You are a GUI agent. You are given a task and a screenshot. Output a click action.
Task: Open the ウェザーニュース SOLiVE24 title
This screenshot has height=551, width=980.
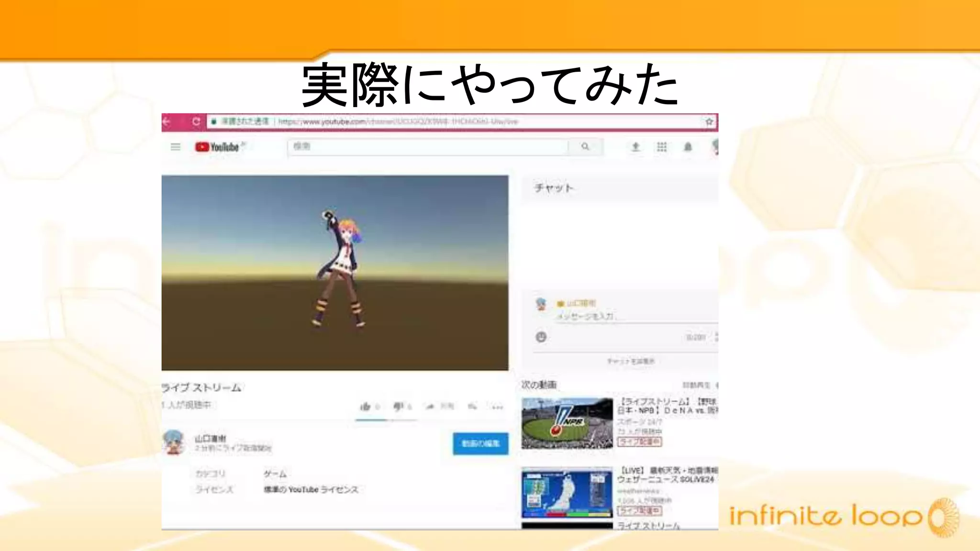click(667, 475)
